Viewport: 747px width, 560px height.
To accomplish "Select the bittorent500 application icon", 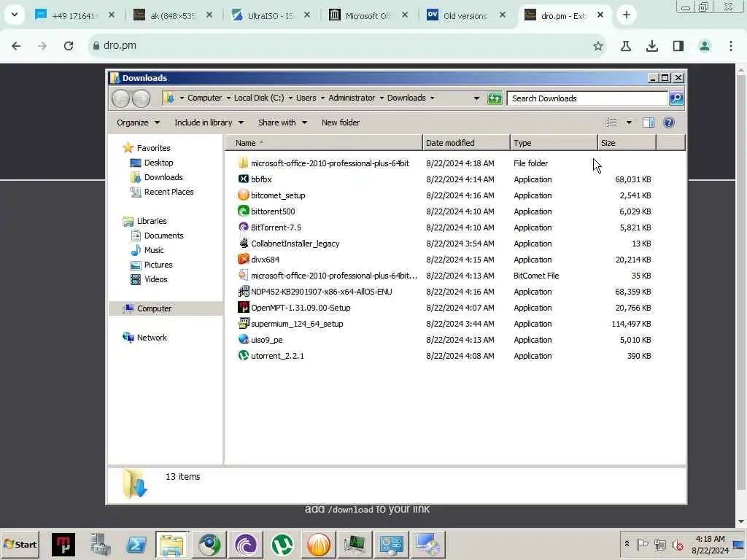I will tap(244, 211).
